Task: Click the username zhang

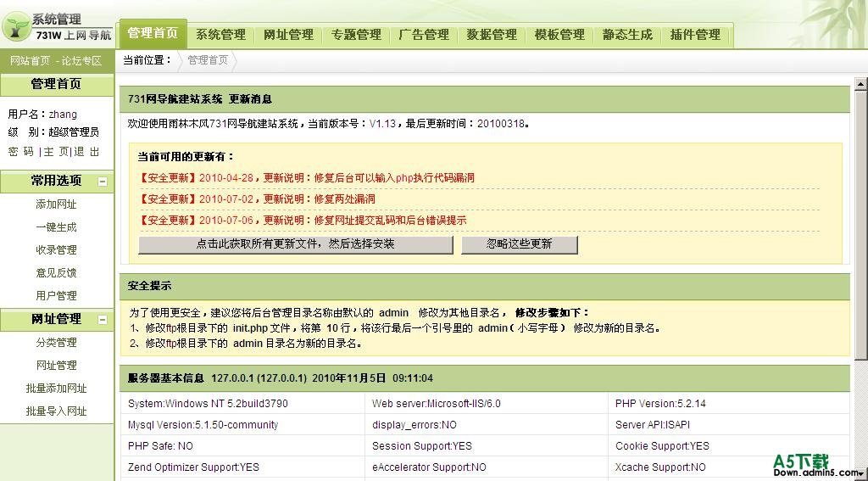Action: 63,115
